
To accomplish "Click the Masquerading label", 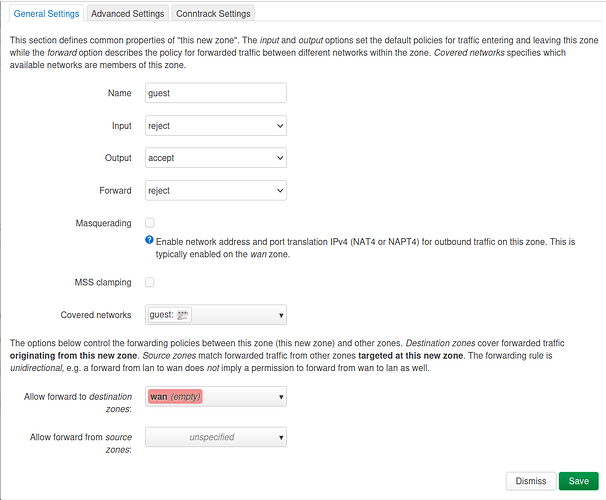I will [x=103, y=223].
